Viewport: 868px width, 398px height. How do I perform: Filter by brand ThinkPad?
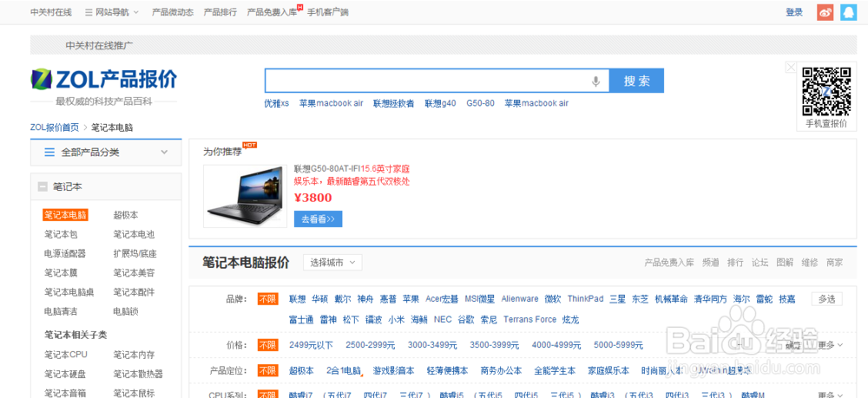[585, 299]
